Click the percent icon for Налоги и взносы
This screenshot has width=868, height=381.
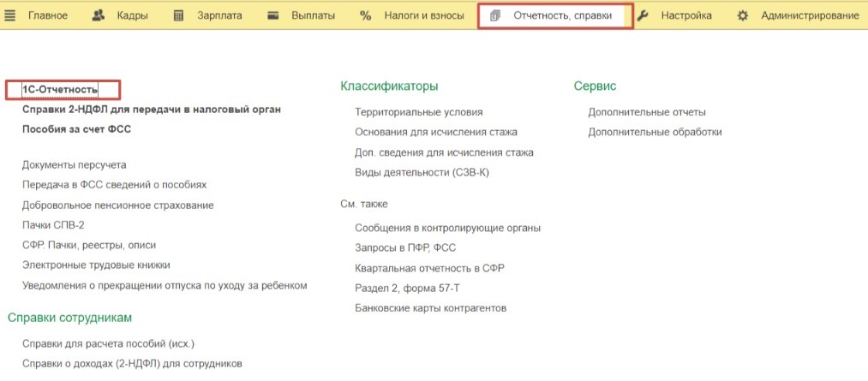pos(366,15)
